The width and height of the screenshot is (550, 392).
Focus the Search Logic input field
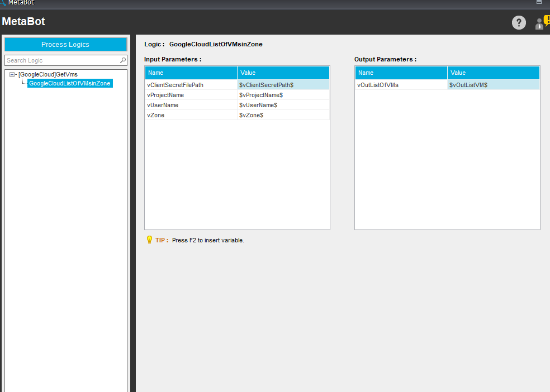[61, 60]
